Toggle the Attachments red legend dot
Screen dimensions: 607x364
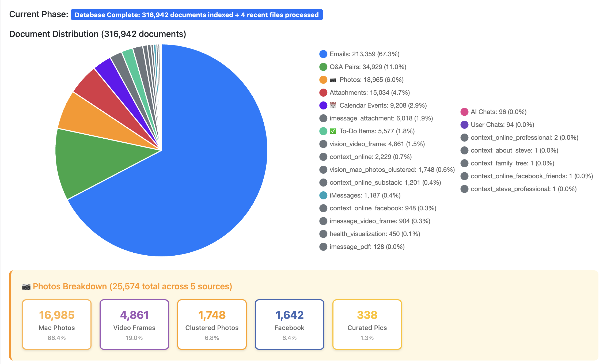[323, 93]
